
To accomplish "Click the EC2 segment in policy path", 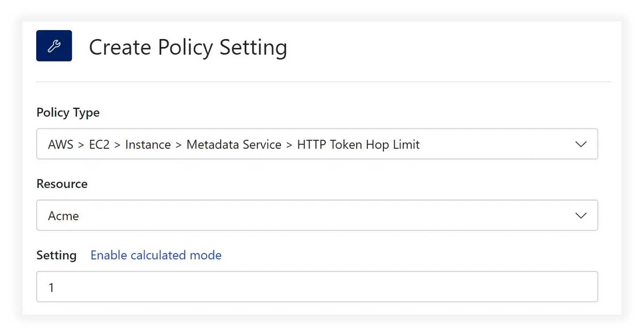I will (100, 145).
